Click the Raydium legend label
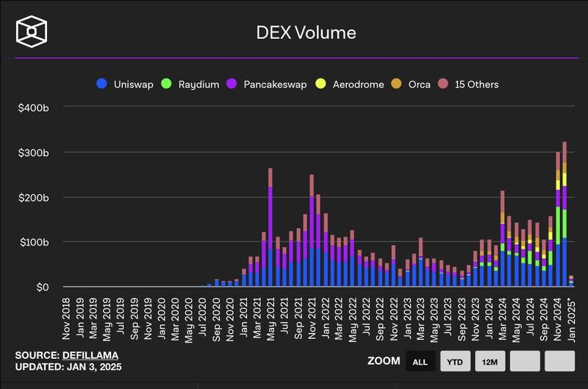The height and width of the screenshot is (389, 588). coord(198,85)
